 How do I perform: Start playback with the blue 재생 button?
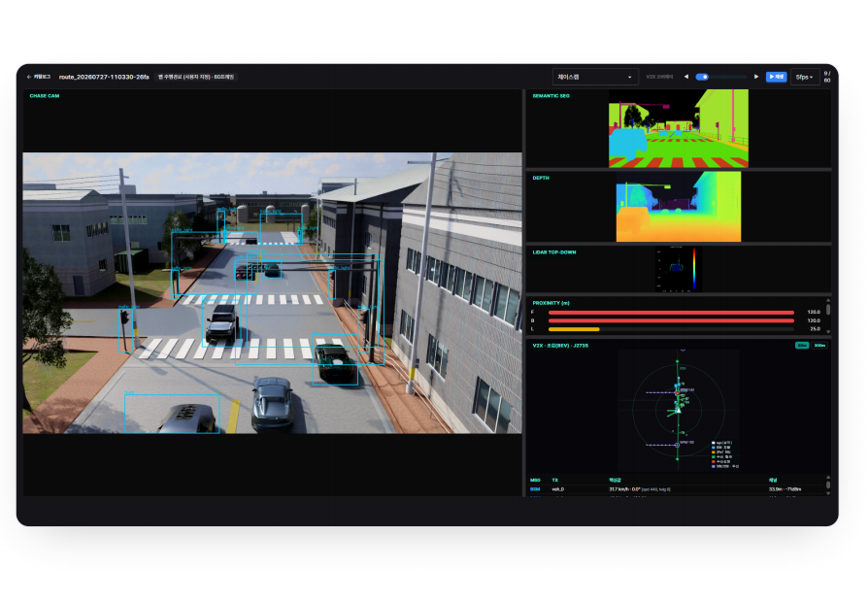776,77
